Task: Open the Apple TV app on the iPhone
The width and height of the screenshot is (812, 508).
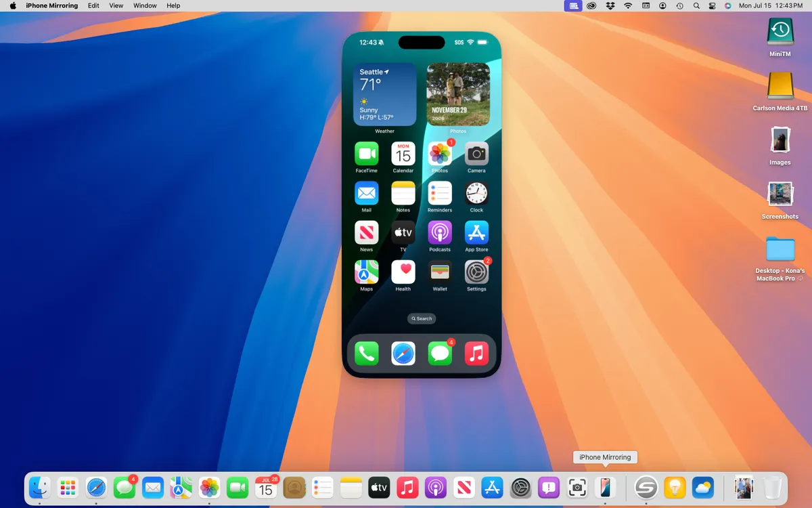Action: click(x=403, y=232)
